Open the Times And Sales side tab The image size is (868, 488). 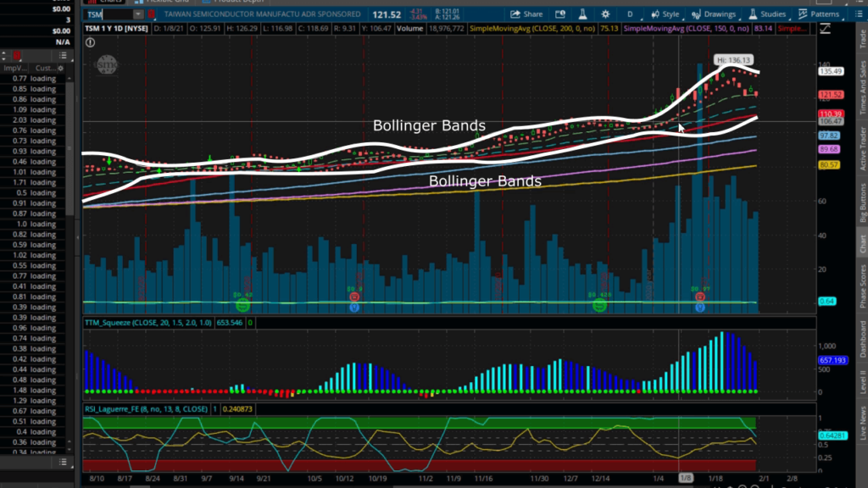862,87
